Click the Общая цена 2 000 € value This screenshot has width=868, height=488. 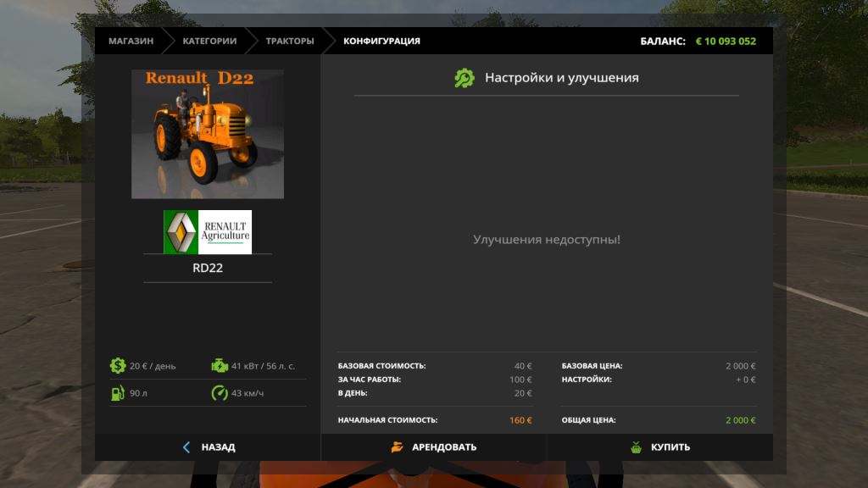coord(740,420)
